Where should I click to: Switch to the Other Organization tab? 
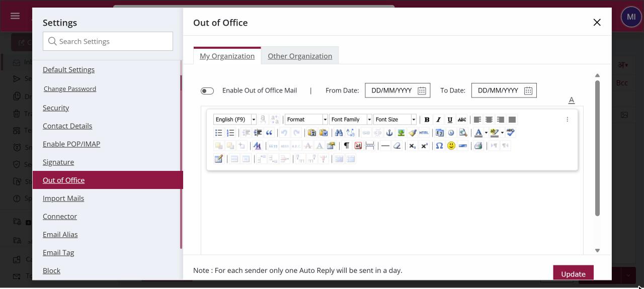tap(300, 56)
